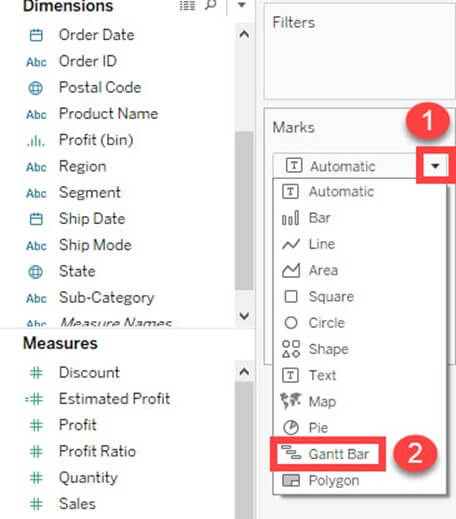456x519 pixels.
Task: Select Gantt Bar mark type
Action: pos(327,454)
